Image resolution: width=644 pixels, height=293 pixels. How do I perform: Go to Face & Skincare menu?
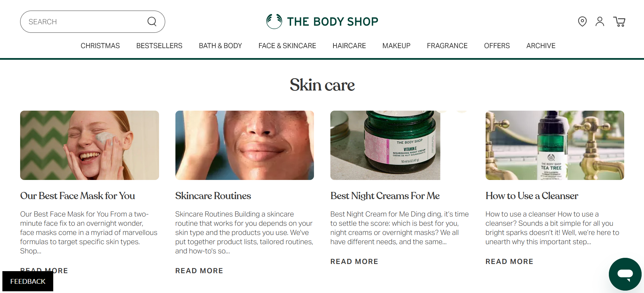tap(287, 46)
